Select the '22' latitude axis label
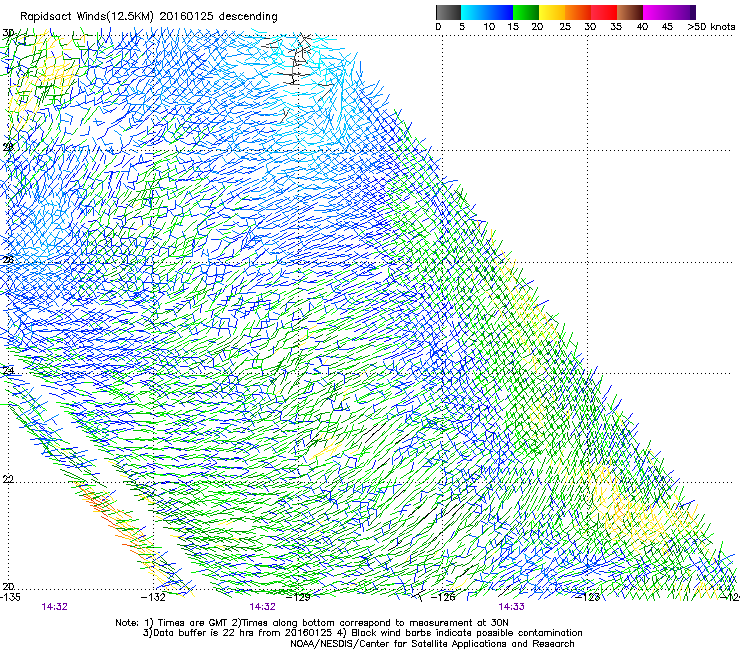 8,480
